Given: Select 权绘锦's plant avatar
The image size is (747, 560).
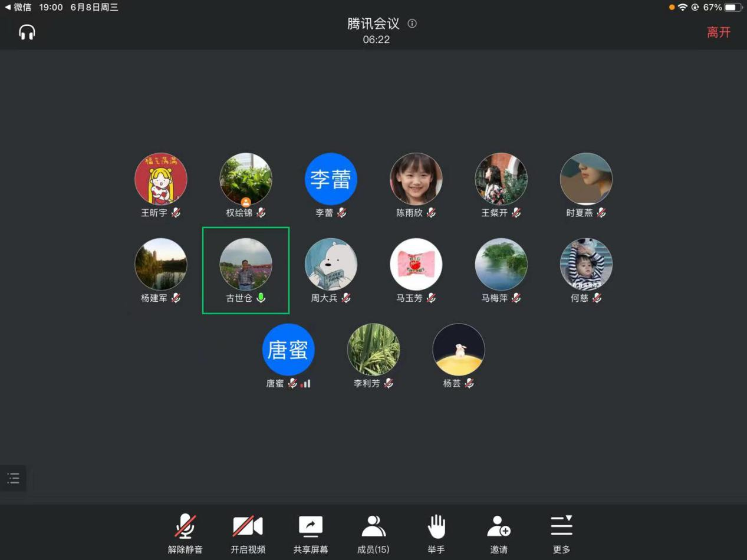Looking at the screenshot, I should coord(246,179).
